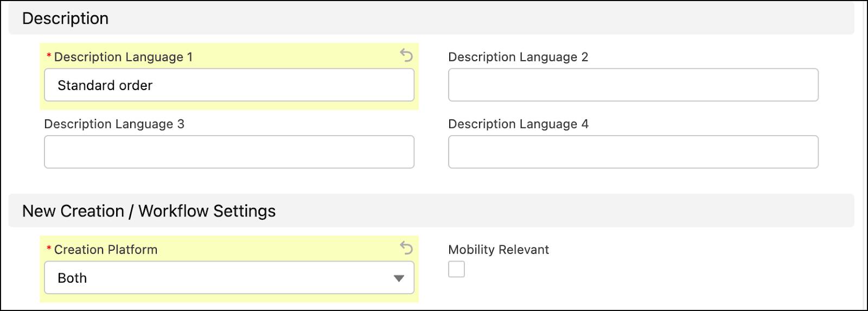This screenshot has width=868, height=311.
Task: Undo changes to Creation Platform field
Action: pyautogui.click(x=406, y=247)
